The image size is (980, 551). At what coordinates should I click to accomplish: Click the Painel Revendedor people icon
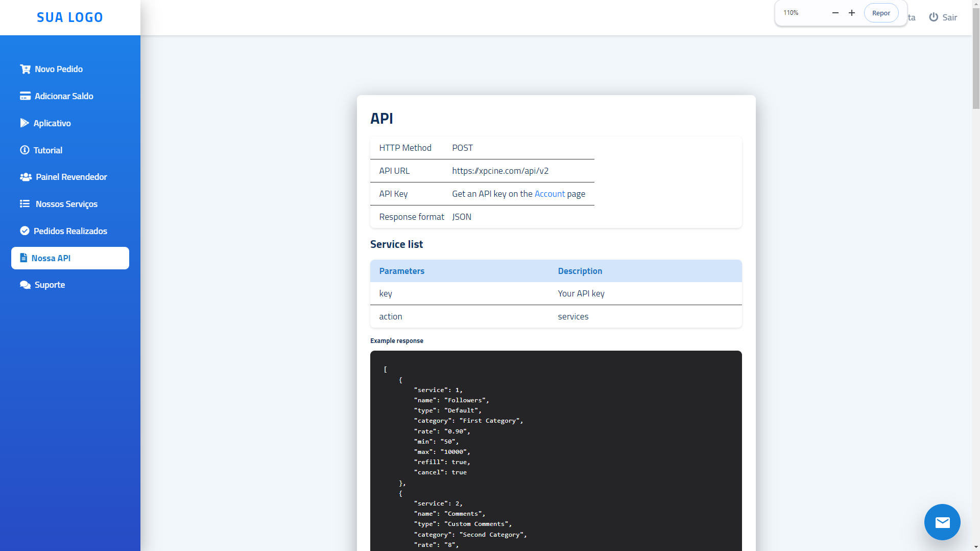(25, 177)
